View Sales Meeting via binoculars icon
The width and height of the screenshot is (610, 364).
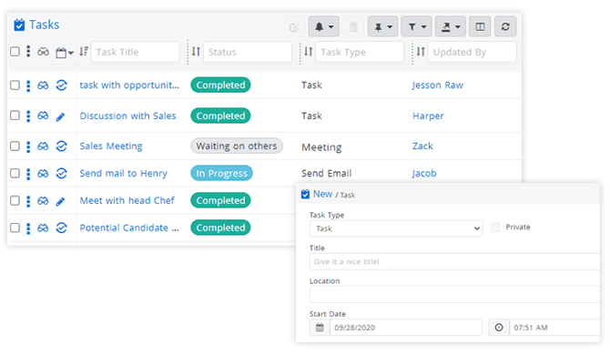tap(43, 147)
